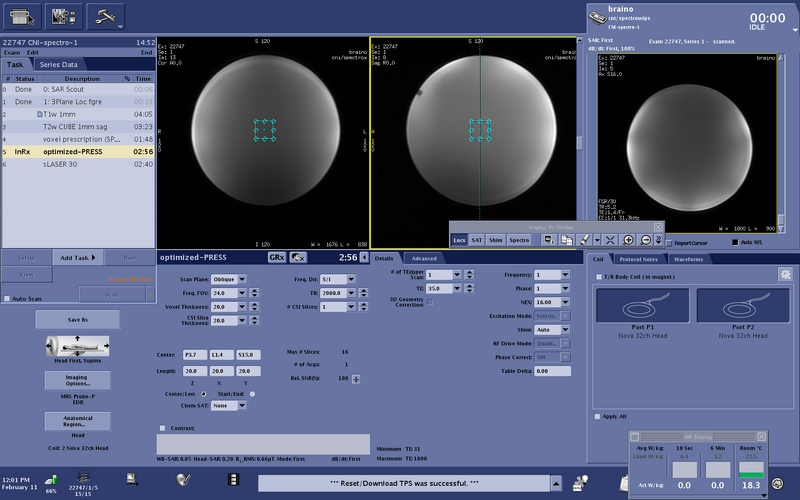The image size is (800, 500).
Task: Click the round icon at bottom right corner
Action: tap(777, 483)
